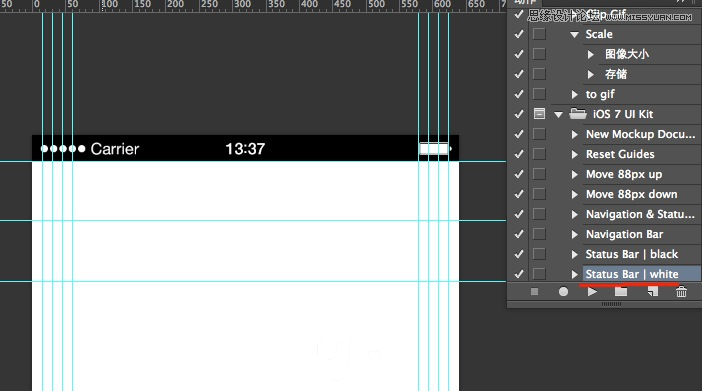702x391 pixels.
Task: Toggle the checkmark beside New Mockup Docu...
Action: click(519, 134)
